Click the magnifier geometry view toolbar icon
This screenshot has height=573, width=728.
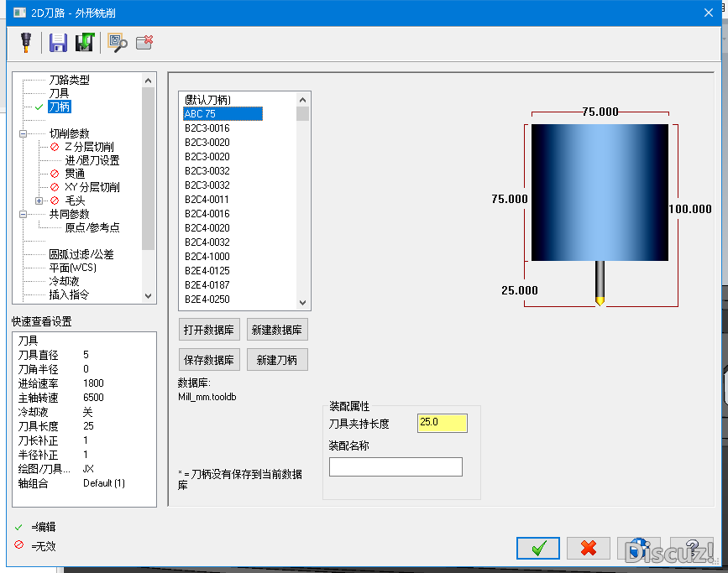[x=117, y=43]
